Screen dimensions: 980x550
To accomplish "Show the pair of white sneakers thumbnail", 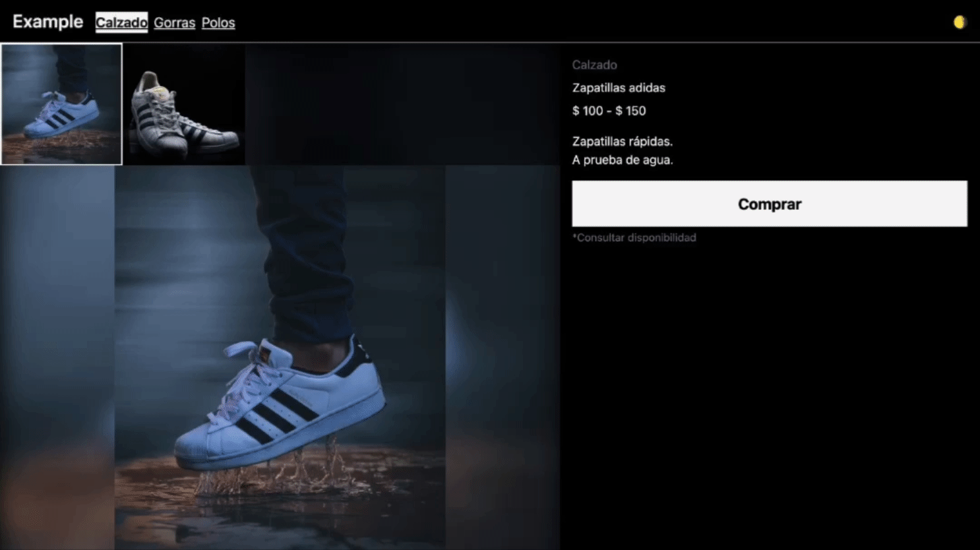I will pyautogui.click(x=184, y=104).
